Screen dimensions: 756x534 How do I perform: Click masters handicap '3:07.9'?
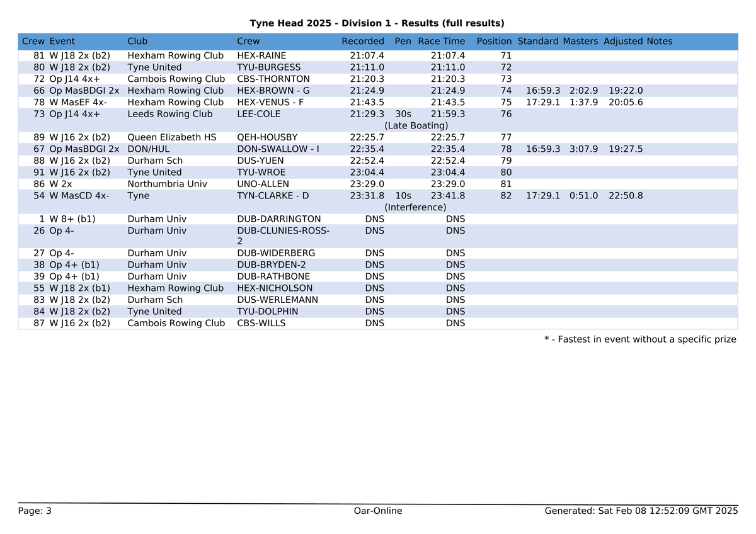click(583, 149)
